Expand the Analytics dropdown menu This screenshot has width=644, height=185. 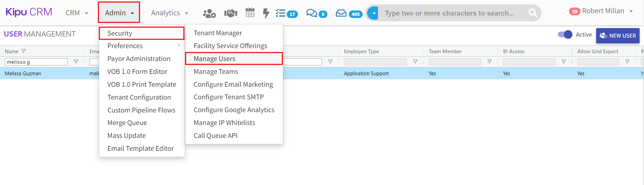point(169,13)
